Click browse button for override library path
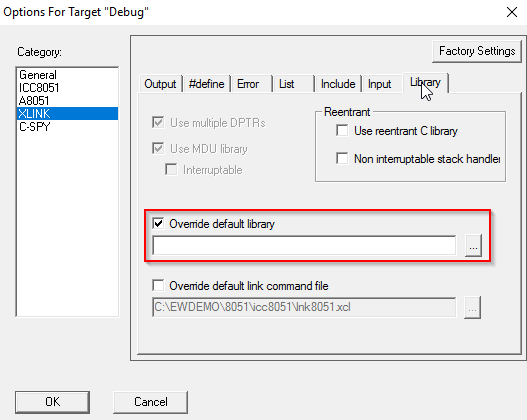Screen dimensions: 527x420 473,246
